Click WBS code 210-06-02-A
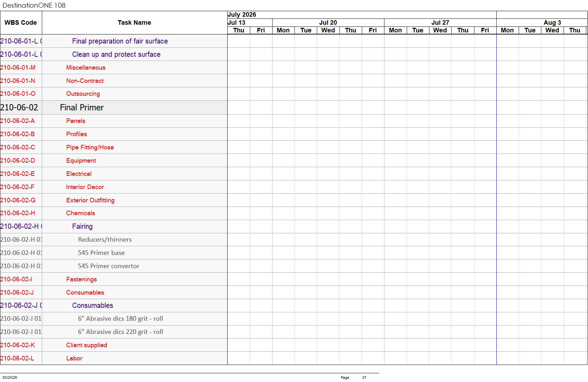 point(17,121)
